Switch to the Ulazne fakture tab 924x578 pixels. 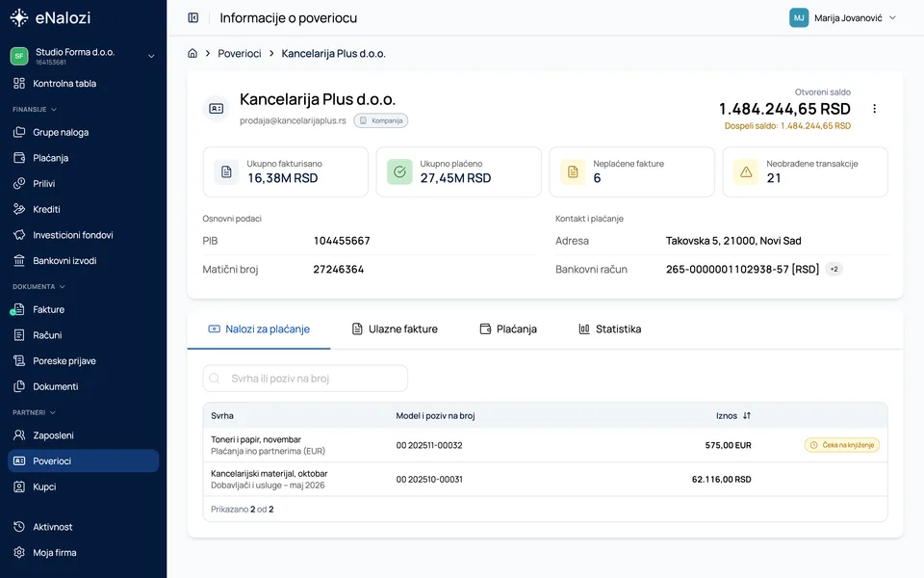[x=395, y=329]
